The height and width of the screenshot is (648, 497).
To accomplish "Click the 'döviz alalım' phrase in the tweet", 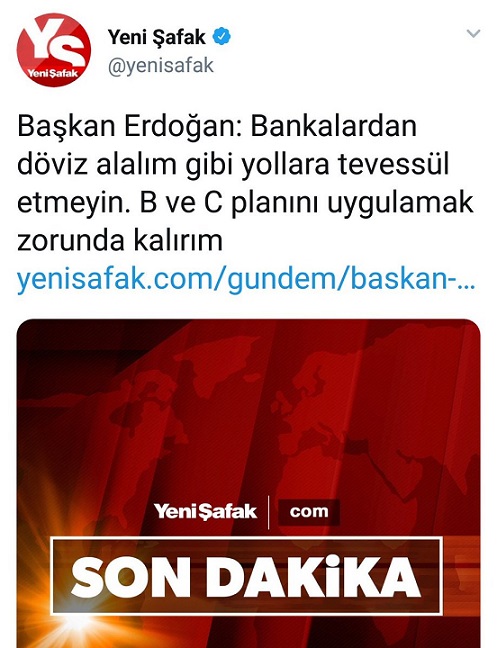I will (97, 164).
